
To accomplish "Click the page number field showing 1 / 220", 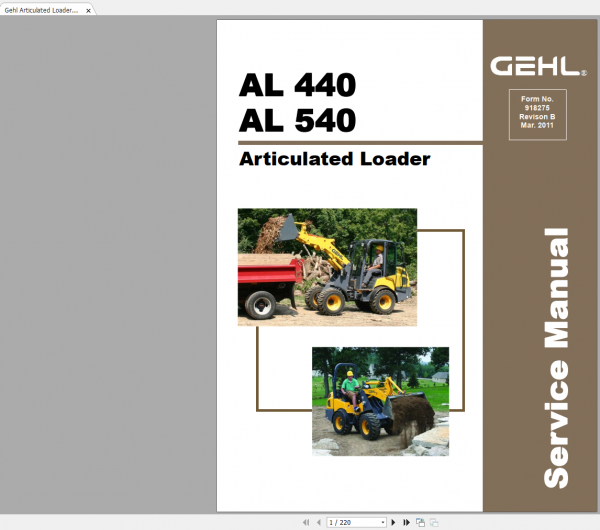I will pos(354,522).
